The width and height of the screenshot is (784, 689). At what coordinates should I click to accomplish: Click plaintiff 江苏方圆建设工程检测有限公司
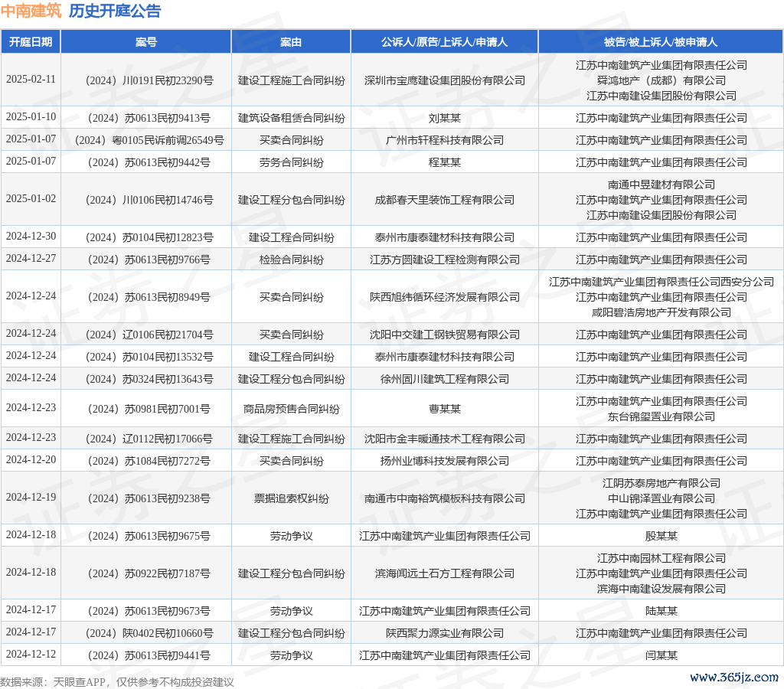445,260
